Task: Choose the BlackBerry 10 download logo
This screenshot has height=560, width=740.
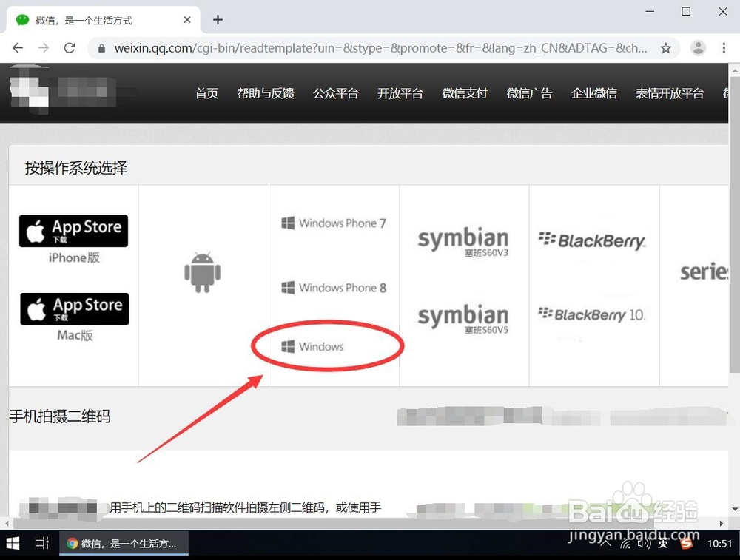Action: (591, 314)
